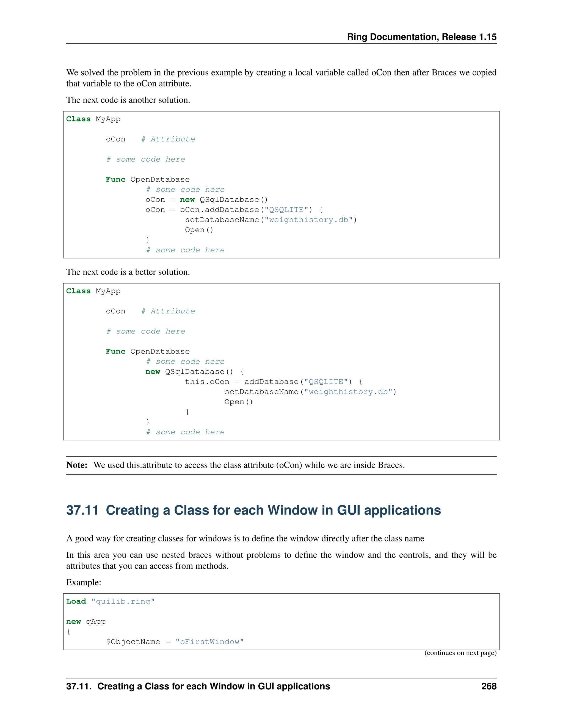Viewport: 563px width, 728px height.
Task: Click Load "guilib.ring" line
Action: pos(111,601)
